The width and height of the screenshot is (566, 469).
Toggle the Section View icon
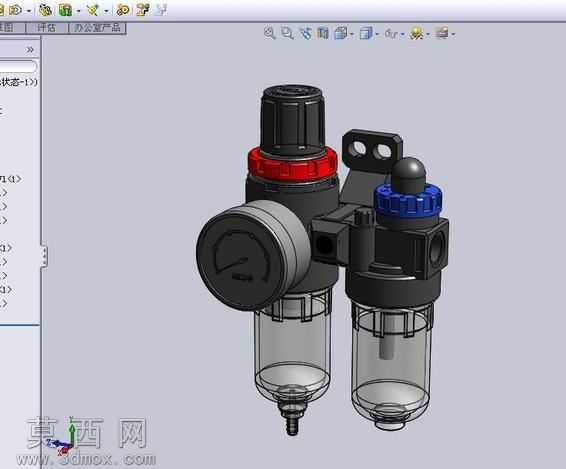pos(323,33)
